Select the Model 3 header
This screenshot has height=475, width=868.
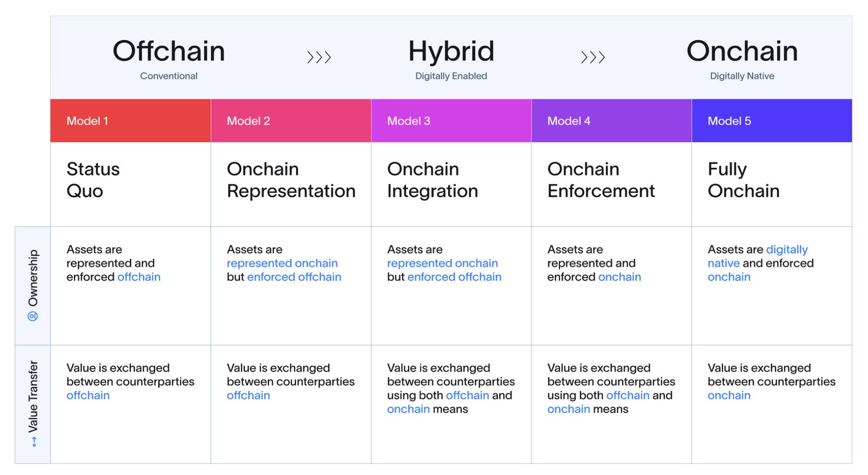(451, 121)
